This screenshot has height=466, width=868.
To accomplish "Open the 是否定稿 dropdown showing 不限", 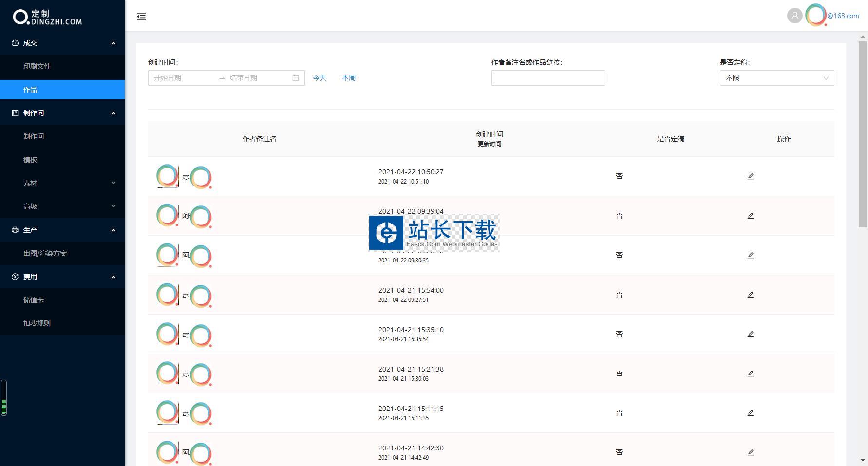I will [776, 78].
